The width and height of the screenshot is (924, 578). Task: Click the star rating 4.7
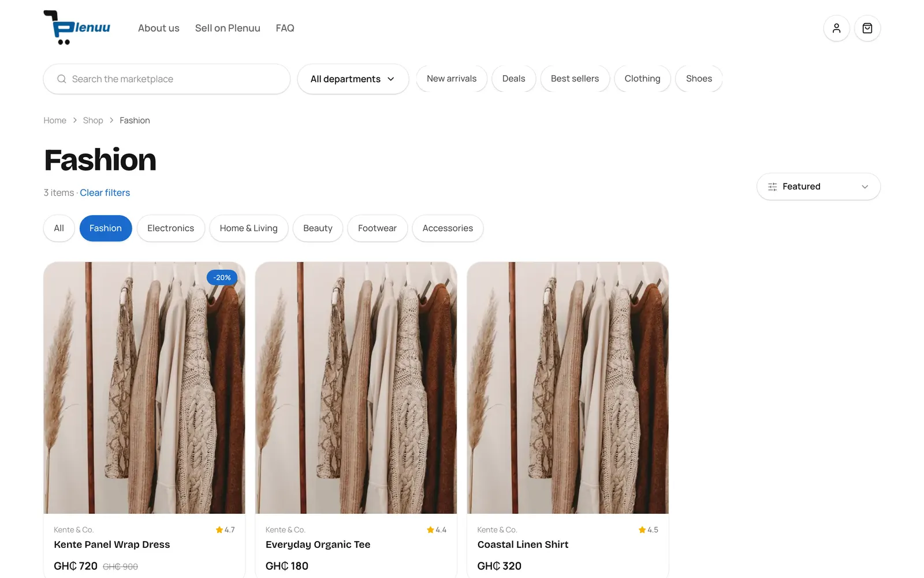(225, 530)
